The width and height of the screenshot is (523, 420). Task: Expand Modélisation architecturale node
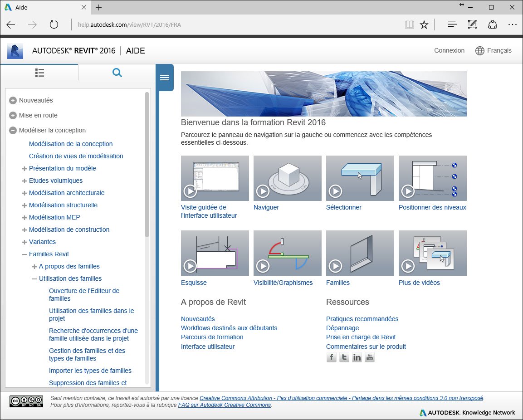click(x=24, y=193)
